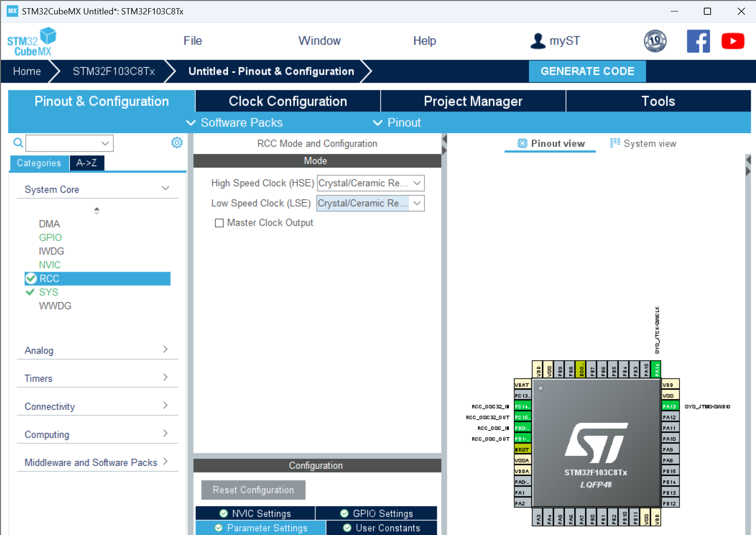Open the NVIC Settings tab

tap(255, 513)
